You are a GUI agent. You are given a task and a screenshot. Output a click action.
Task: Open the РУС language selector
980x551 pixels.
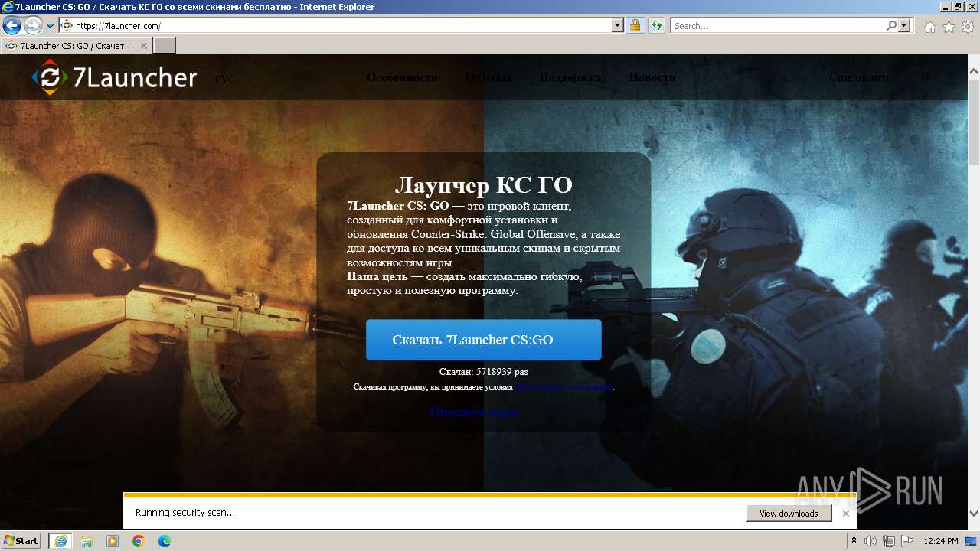[225, 80]
